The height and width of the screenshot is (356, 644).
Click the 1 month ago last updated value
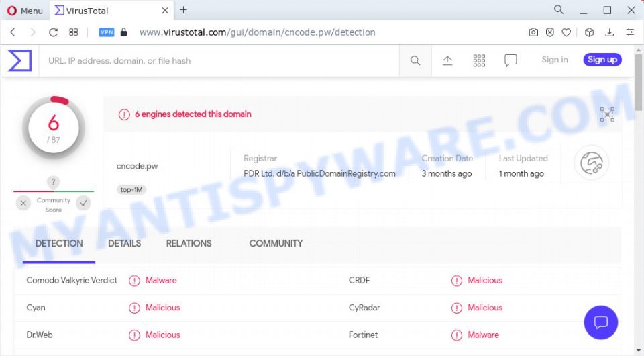tap(521, 173)
